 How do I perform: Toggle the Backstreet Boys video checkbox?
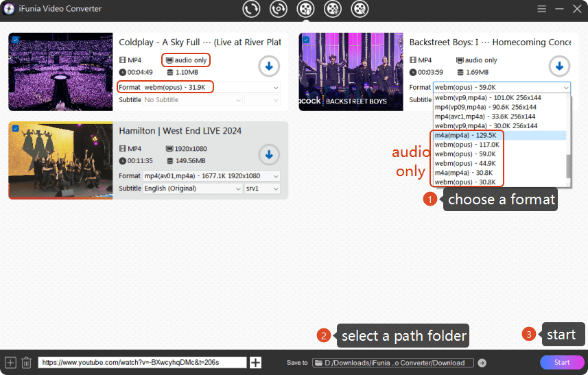pyautogui.click(x=305, y=40)
